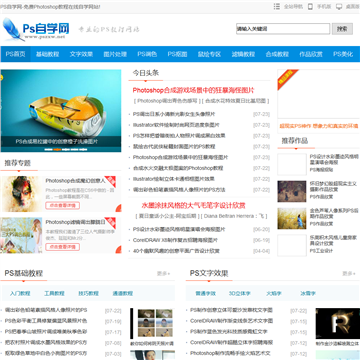Click the golden reed portrait thumbnail
The image size is (360, 360).
(x=292, y=218)
